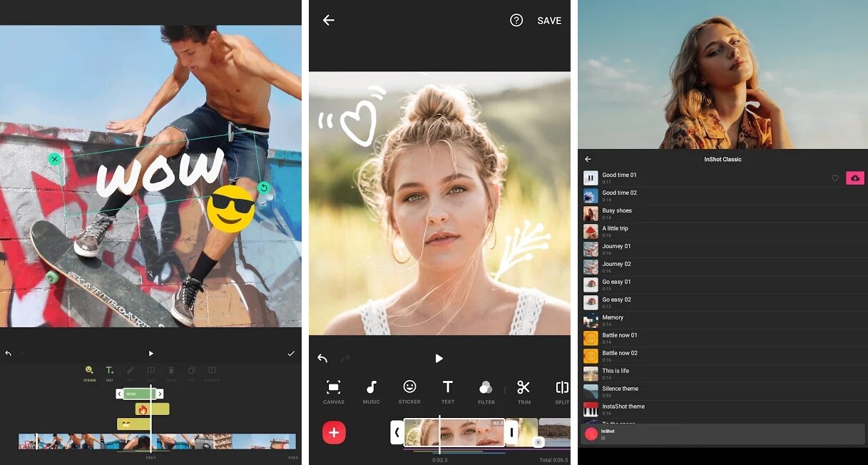Select the InstaShot theme track
The image size is (868, 465).
tap(724, 410)
